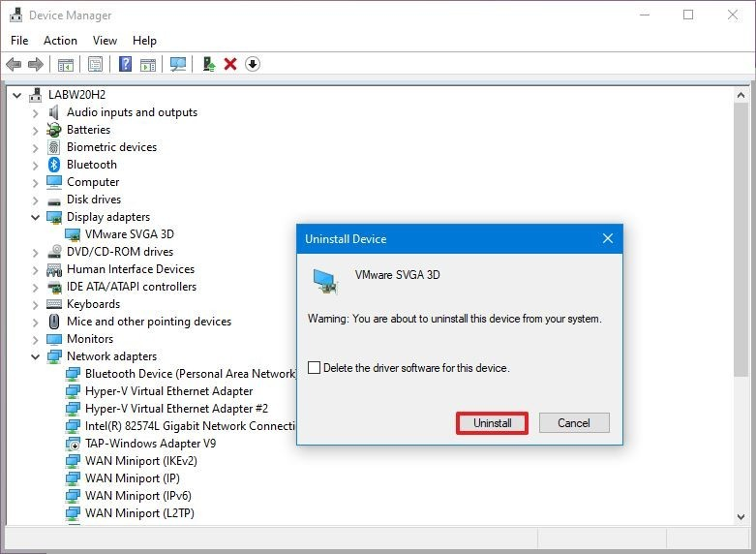
Task: Click the mouse icon beside Mice and other pointing devices
Action: pyautogui.click(x=54, y=322)
